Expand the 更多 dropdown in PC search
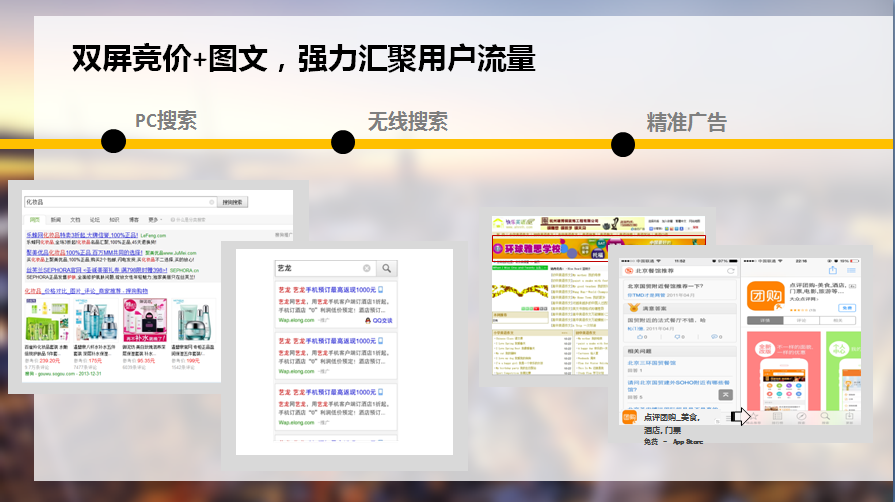 pyautogui.click(x=155, y=220)
